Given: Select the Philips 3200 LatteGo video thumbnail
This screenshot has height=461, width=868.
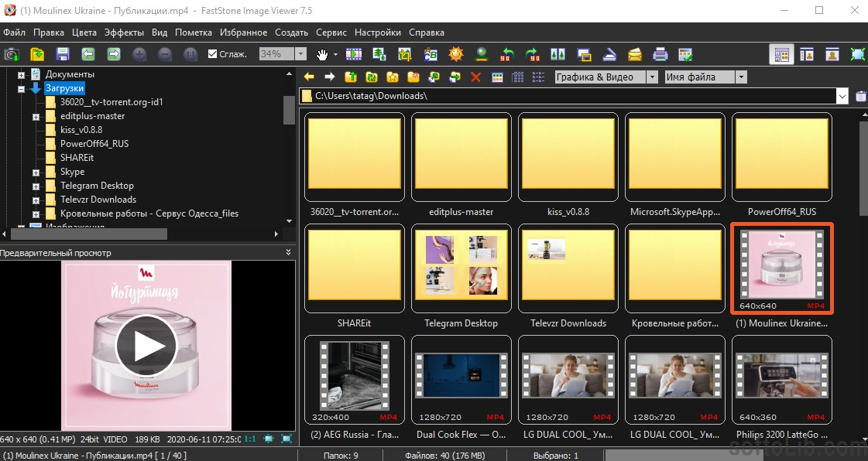Looking at the screenshot, I should coord(781,381).
